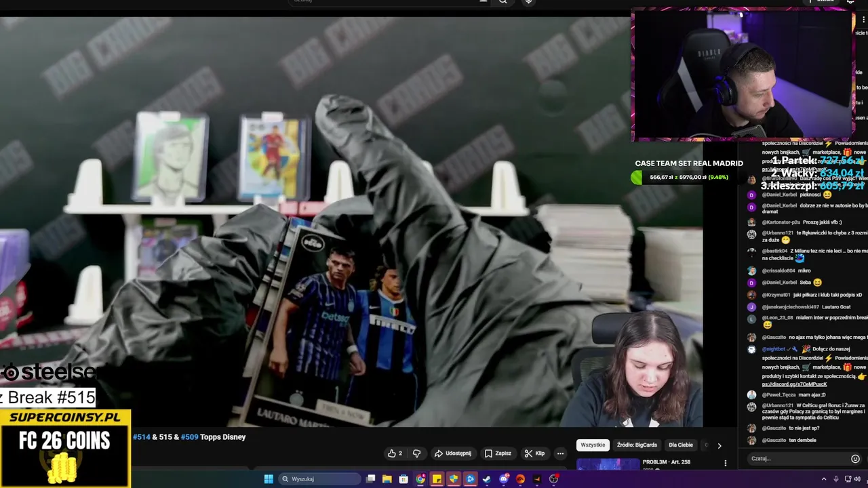Click @bastirk04 username in chat
868x488 pixels.
pos(774,251)
